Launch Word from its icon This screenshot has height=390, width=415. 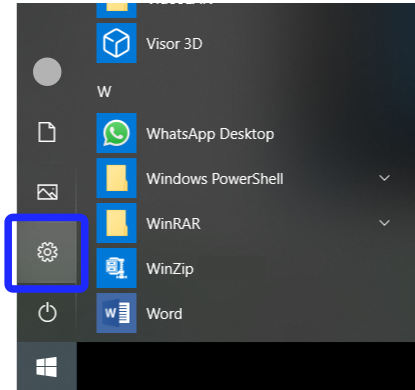[x=116, y=313]
